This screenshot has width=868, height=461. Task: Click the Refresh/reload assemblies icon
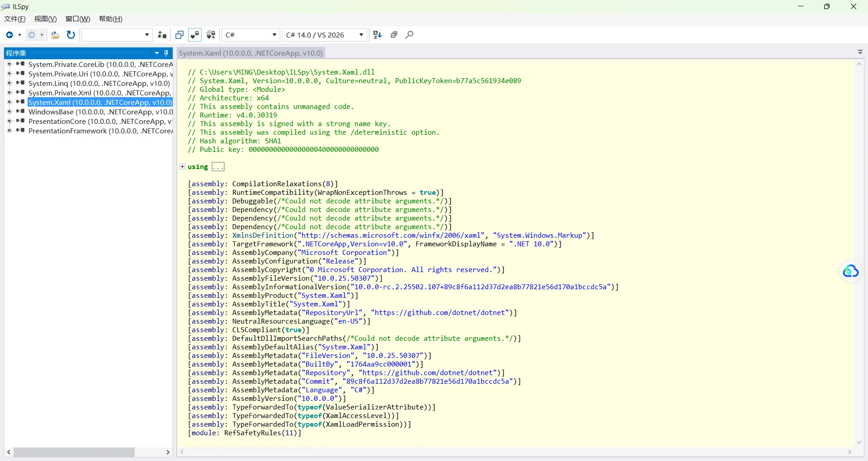tap(71, 35)
